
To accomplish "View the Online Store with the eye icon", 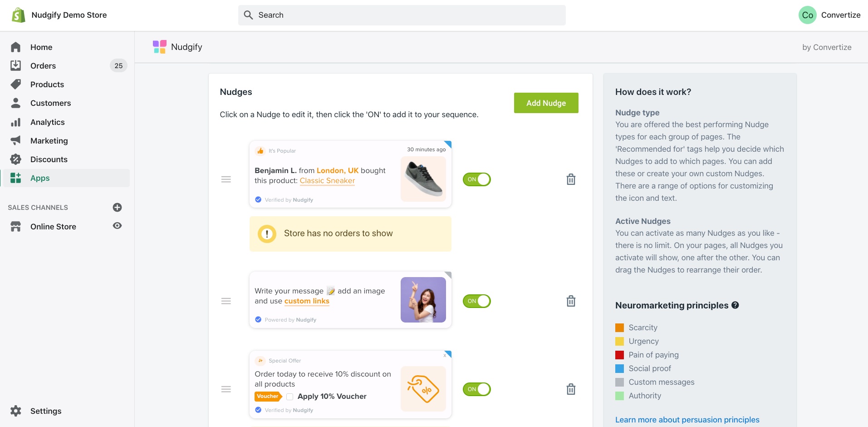I will [x=117, y=226].
